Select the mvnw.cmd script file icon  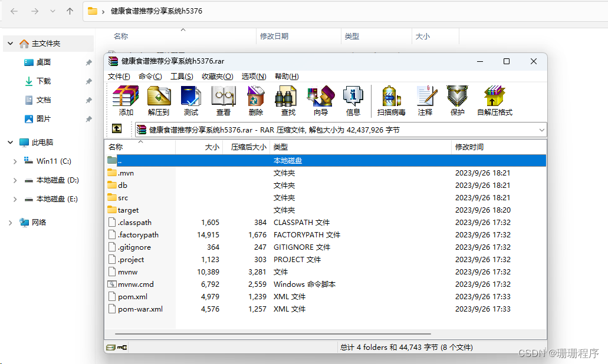pos(112,284)
